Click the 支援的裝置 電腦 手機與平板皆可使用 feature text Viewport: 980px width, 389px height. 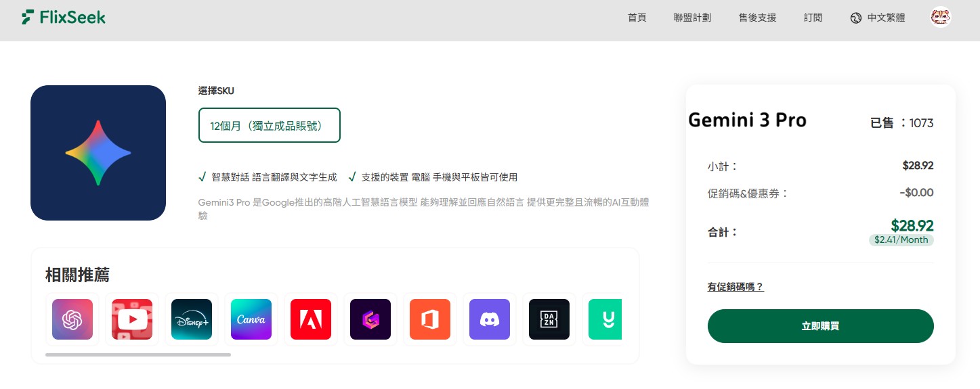coord(439,177)
